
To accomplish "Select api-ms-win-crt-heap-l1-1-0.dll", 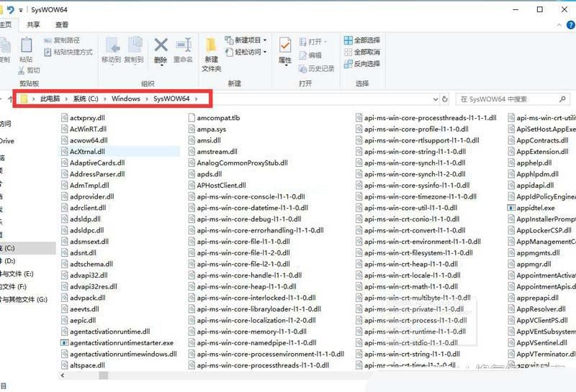I will 411,264.
